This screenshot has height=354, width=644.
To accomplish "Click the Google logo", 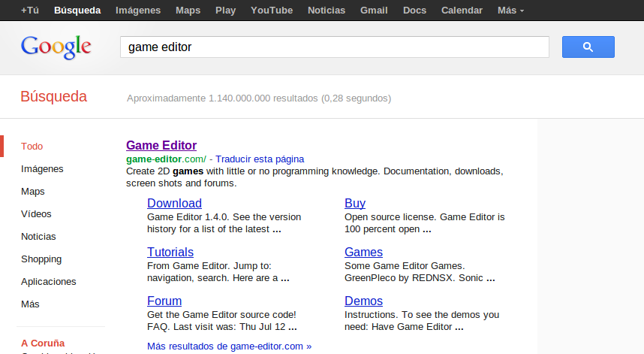I will 56,47.
